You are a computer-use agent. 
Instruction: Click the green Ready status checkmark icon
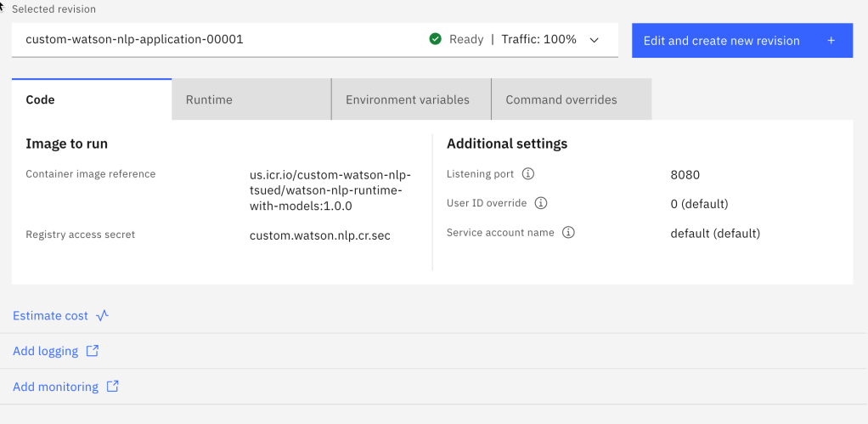tap(436, 39)
